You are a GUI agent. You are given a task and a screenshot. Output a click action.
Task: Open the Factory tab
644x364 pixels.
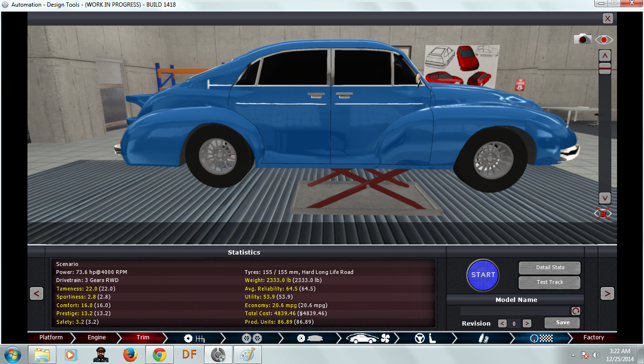click(593, 337)
